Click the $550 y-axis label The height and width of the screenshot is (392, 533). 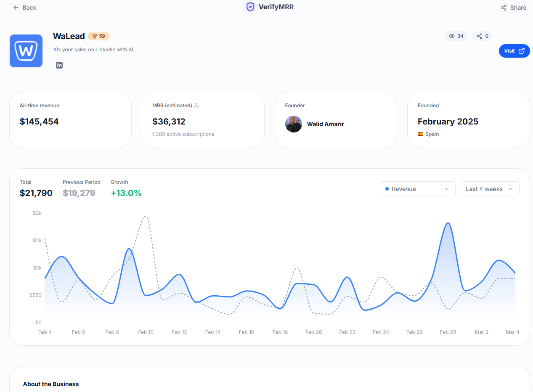pyautogui.click(x=35, y=295)
